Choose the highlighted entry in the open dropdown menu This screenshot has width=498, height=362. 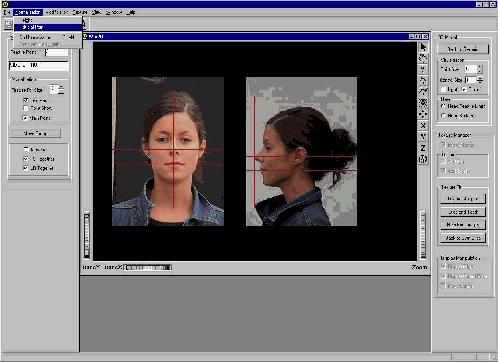click(x=48, y=27)
